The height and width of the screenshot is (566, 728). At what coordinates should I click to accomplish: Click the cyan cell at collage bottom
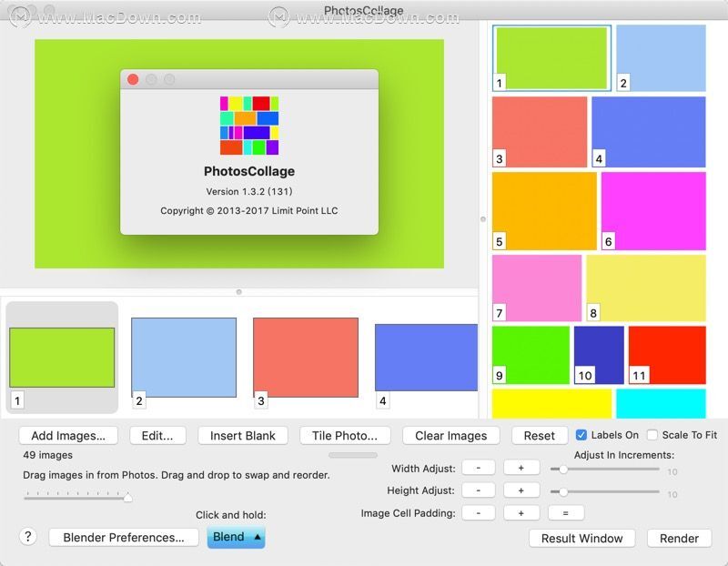tap(662, 403)
